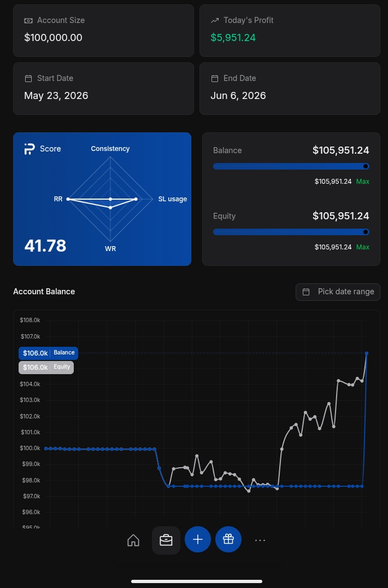Click the Today's Profit trend arrow icon
Screen dimensions: 388x588
pyautogui.click(x=215, y=21)
